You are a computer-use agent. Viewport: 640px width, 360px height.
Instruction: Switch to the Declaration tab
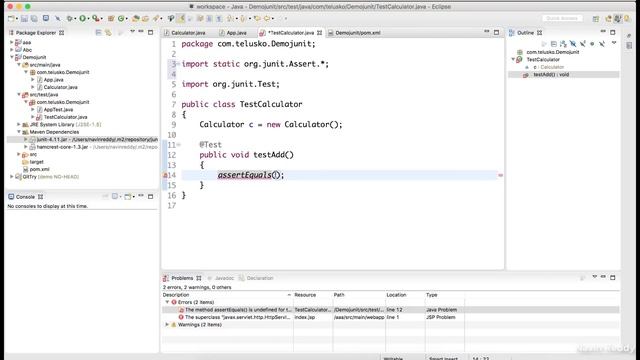(260, 278)
